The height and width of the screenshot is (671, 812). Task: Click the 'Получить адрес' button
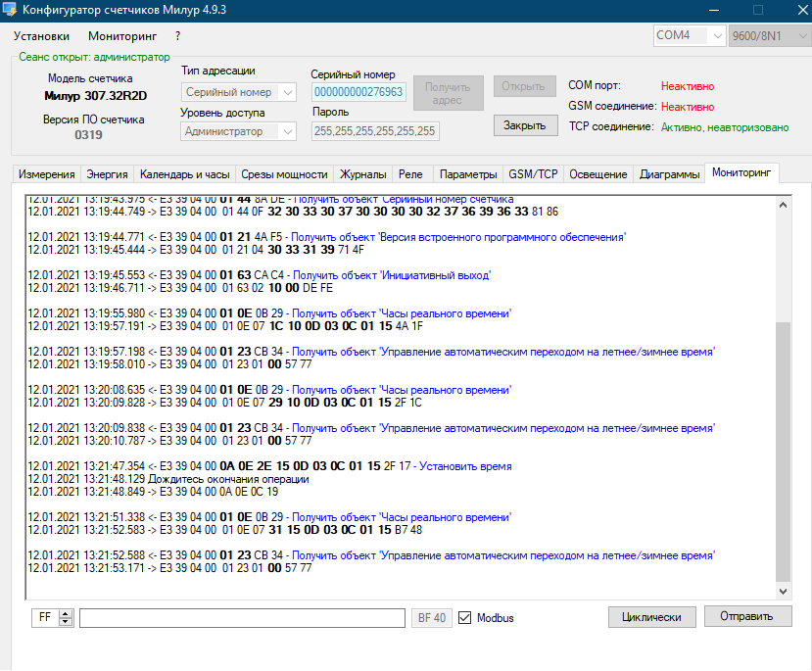tap(448, 93)
